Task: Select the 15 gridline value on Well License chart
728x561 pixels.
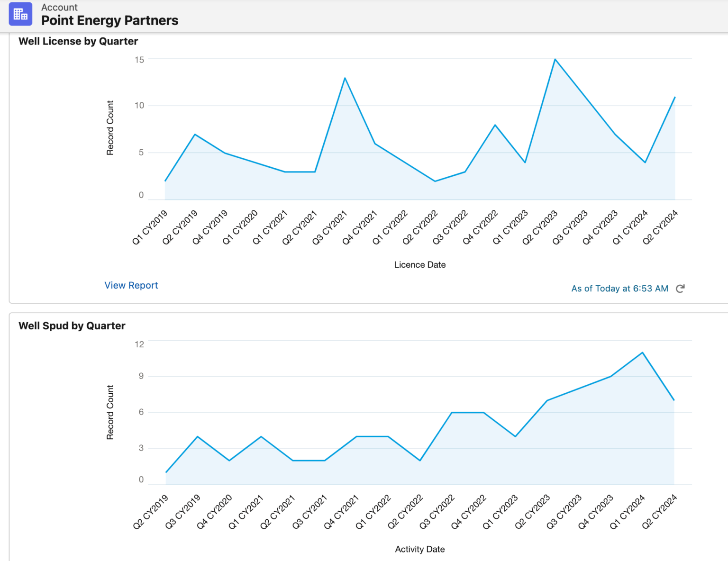Action: (139, 59)
